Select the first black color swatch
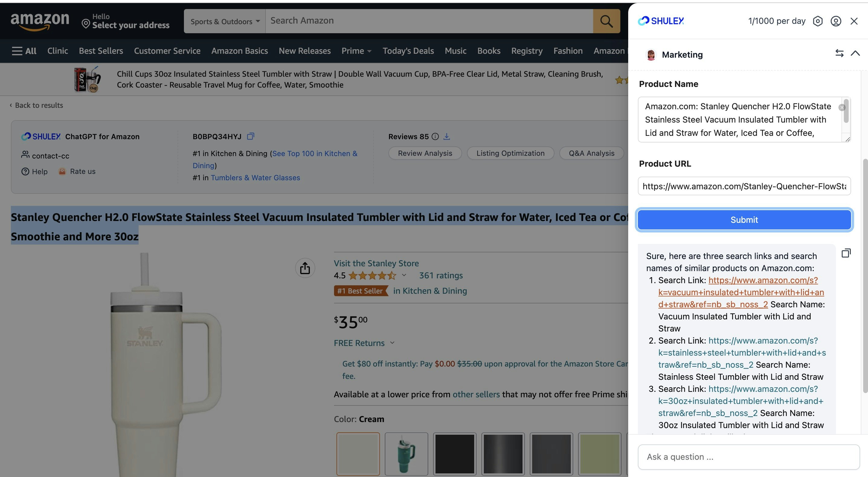 point(455,454)
